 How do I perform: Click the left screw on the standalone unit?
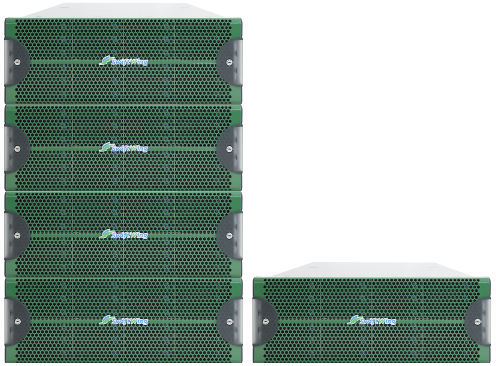pos(266,321)
